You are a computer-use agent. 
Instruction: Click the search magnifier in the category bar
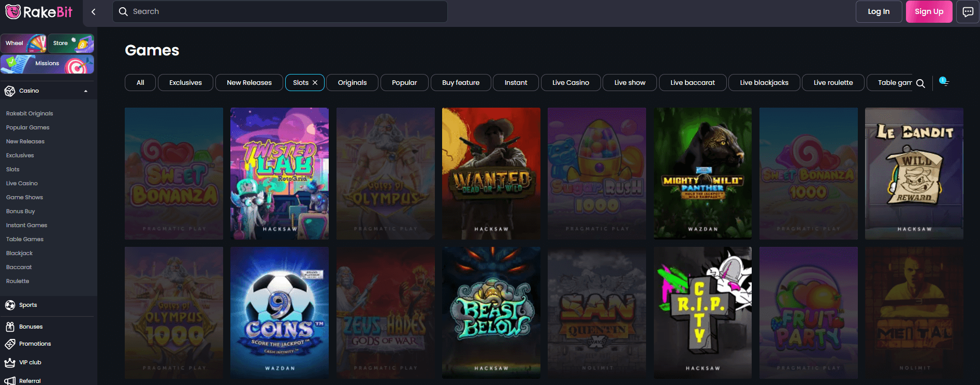click(x=920, y=83)
